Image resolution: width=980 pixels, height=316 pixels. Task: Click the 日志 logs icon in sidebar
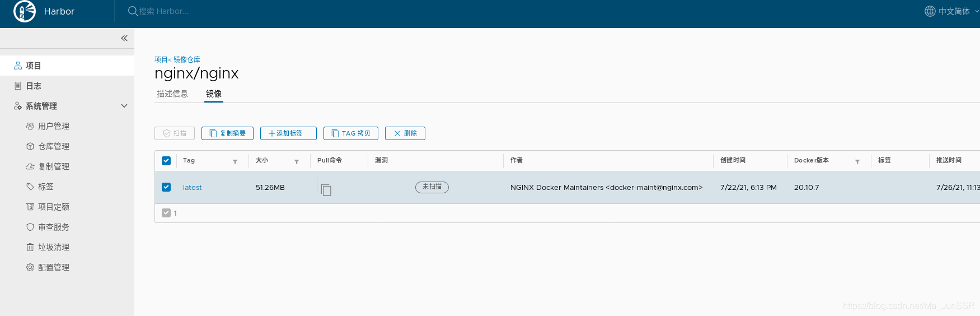coord(18,86)
